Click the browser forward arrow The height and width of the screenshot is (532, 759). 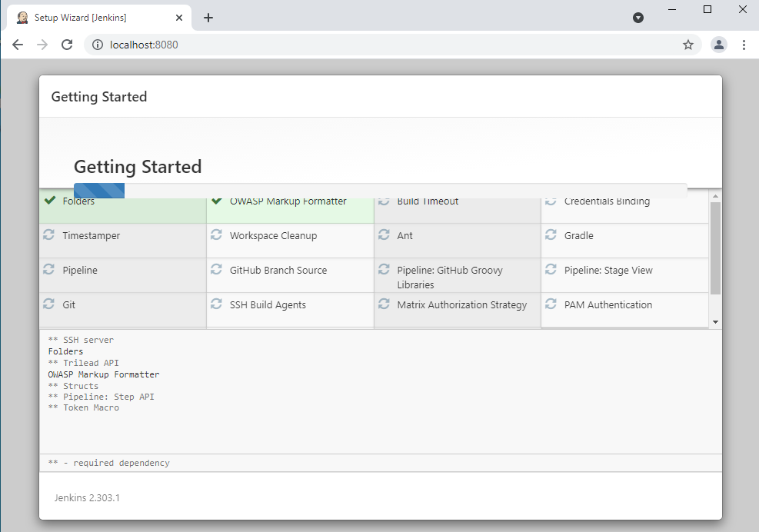tap(42, 45)
